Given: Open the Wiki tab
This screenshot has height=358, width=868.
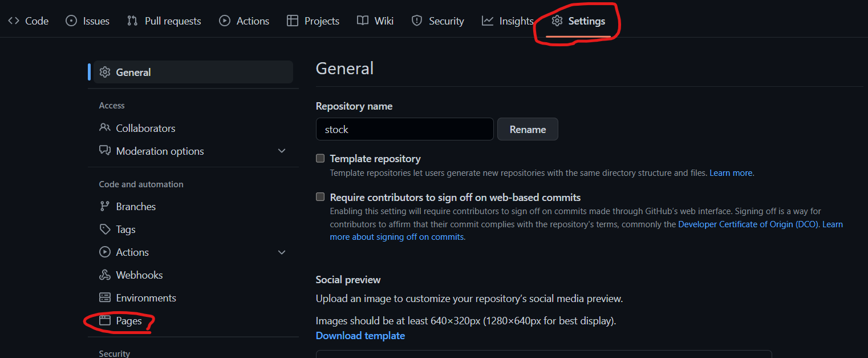Looking at the screenshot, I should tap(375, 21).
